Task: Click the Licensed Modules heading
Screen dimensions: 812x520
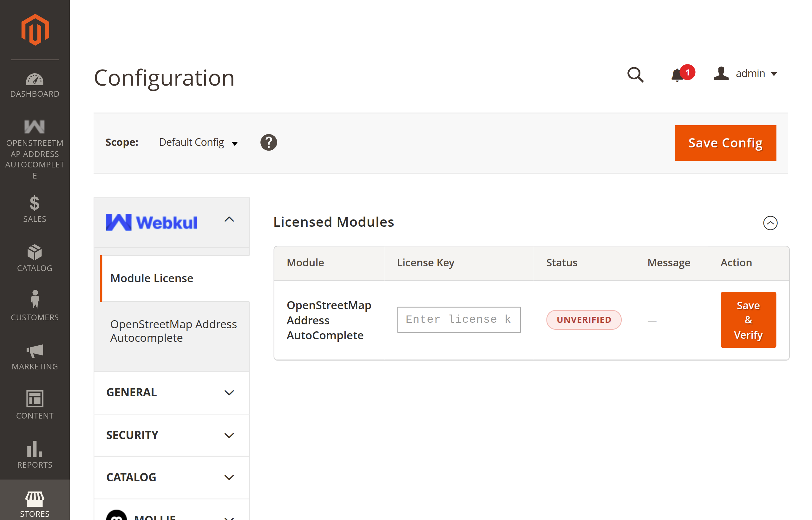Action: pos(334,222)
